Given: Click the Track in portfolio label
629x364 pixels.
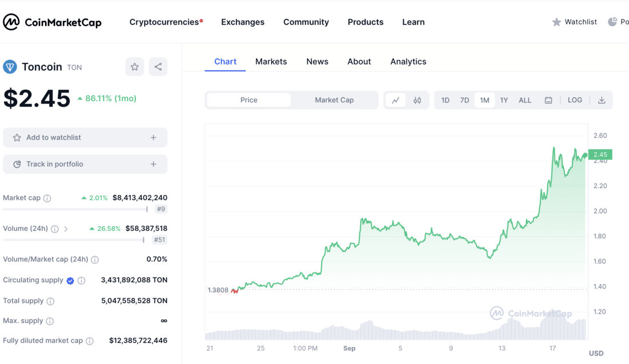Looking at the screenshot, I should point(55,164).
